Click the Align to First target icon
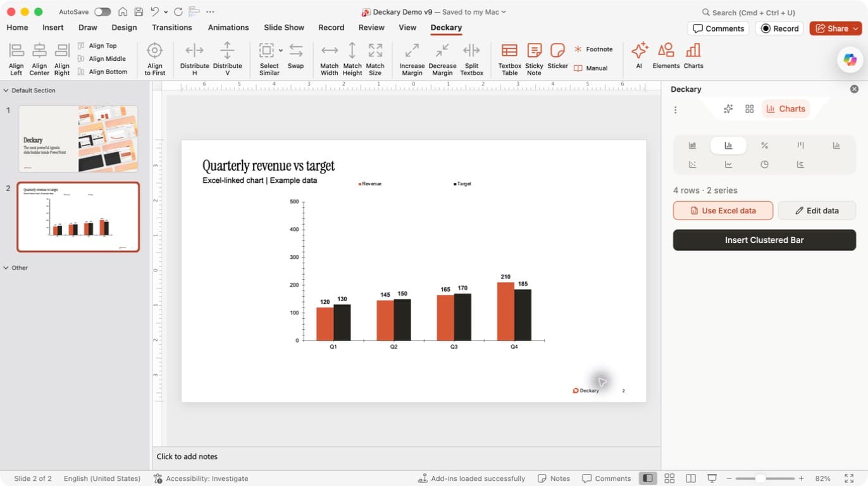 [155, 51]
